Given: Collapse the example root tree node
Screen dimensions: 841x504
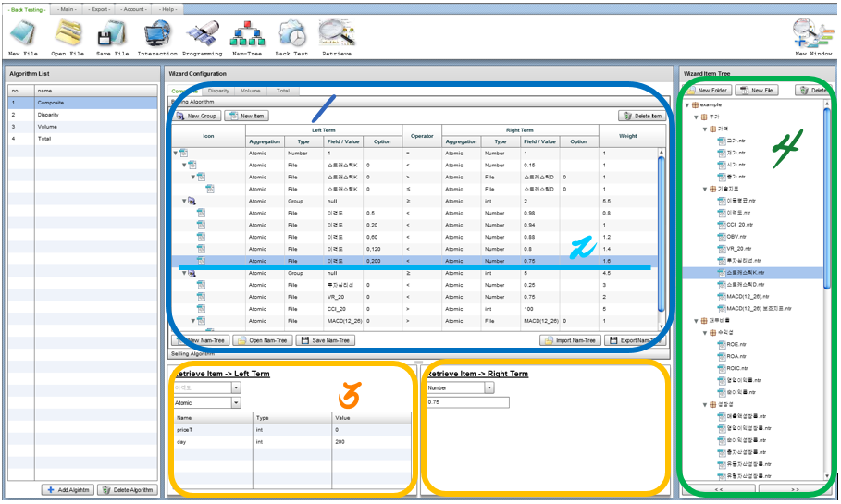Looking at the screenshot, I should (x=687, y=104).
